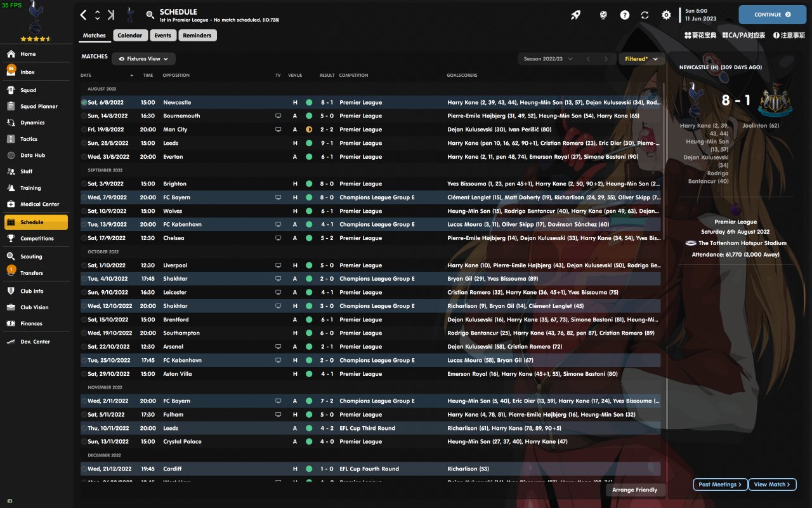Open Training from the sidebar

point(36,188)
